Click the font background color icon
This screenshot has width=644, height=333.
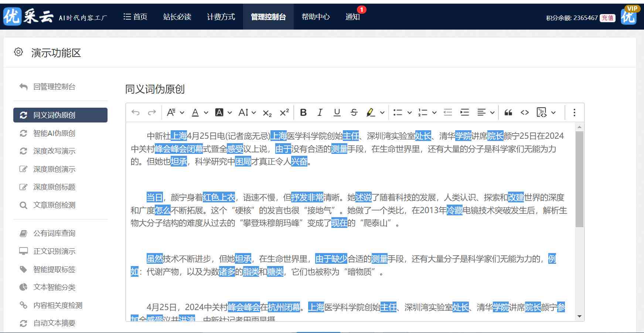(219, 112)
